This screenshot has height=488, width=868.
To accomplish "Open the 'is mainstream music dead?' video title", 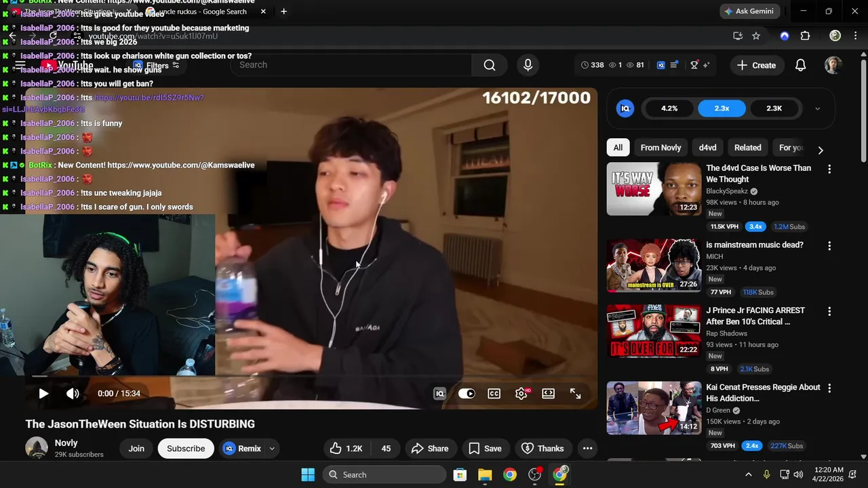I will point(754,245).
